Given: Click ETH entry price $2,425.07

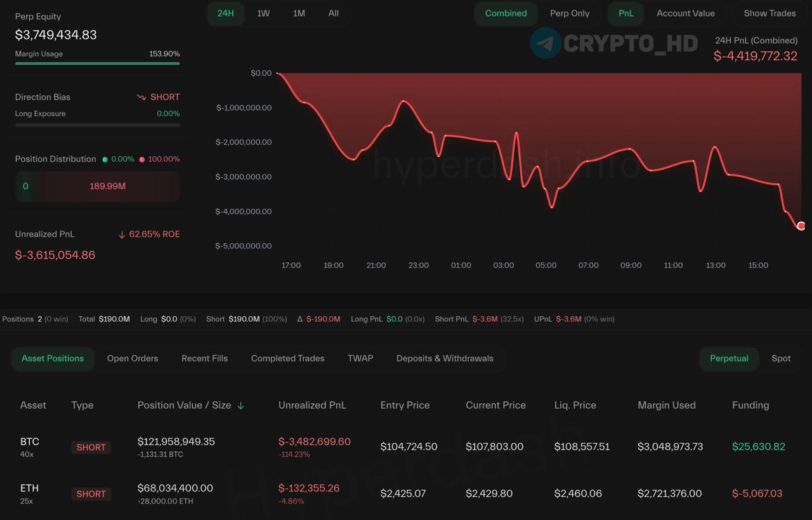Looking at the screenshot, I should [403, 493].
